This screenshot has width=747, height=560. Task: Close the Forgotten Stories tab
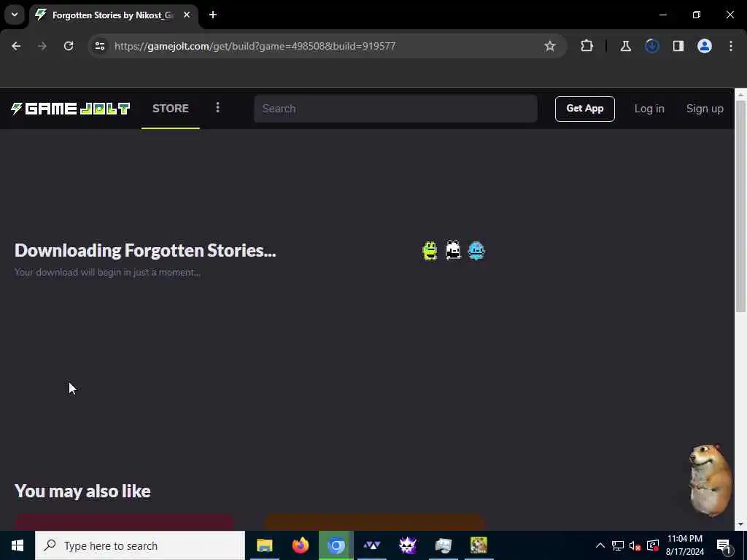tap(187, 15)
